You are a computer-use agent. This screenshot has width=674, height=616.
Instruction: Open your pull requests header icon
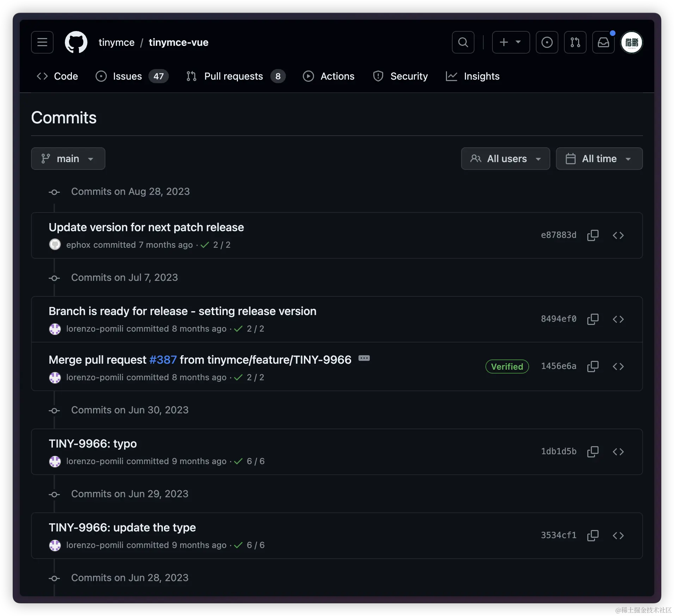575,42
